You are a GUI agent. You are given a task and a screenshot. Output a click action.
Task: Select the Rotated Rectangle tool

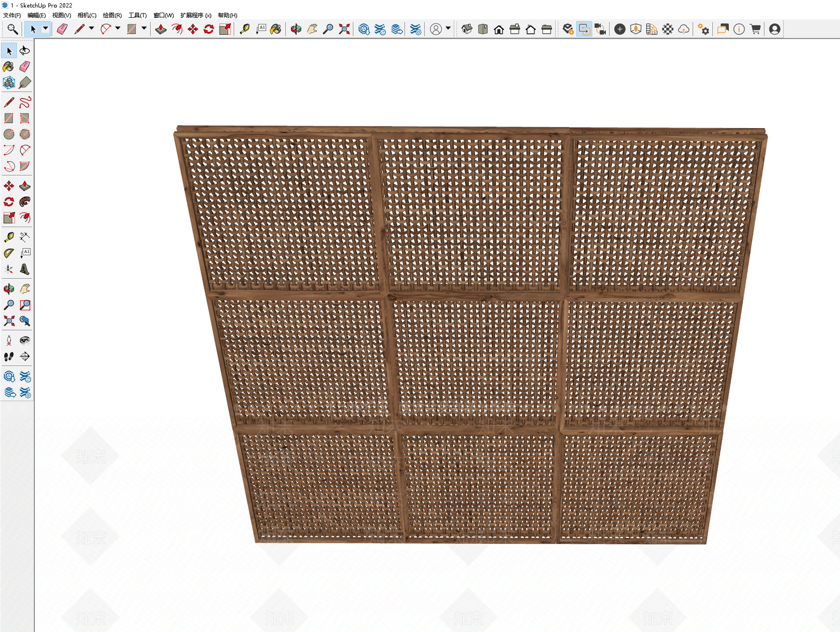click(x=25, y=118)
